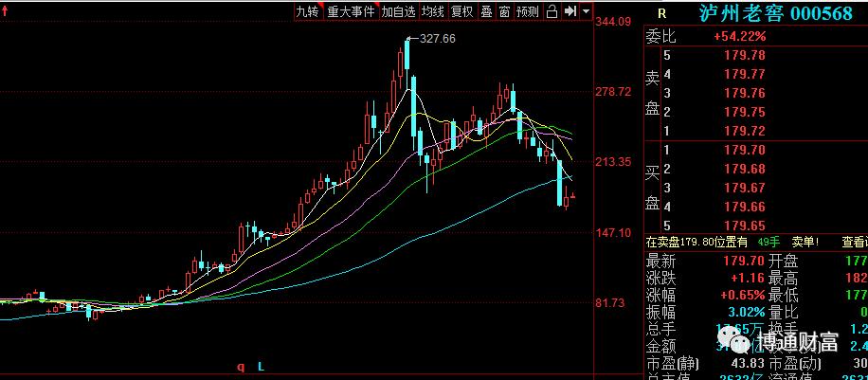Click the 窗 window button
This screenshot has height=380, width=868.
click(504, 11)
